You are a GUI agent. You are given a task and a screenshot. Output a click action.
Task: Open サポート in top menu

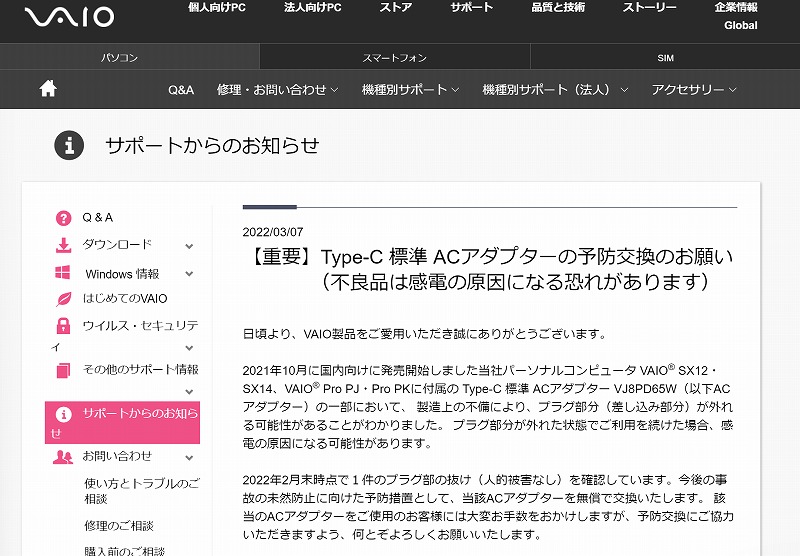coord(472,7)
